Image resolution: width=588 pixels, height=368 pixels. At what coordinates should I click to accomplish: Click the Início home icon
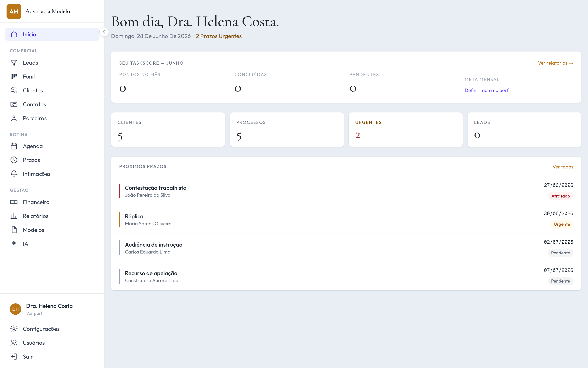tap(14, 34)
